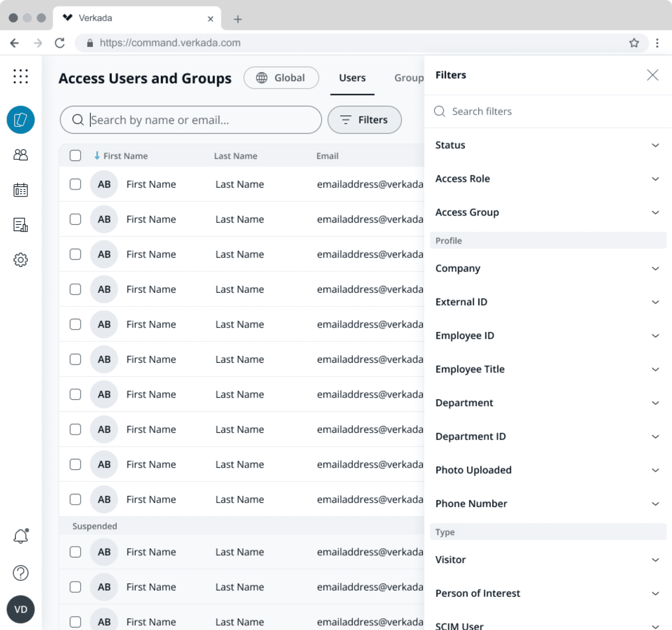
Task: Open the calendar schedule icon in sidebar
Action: [x=20, y=190]
